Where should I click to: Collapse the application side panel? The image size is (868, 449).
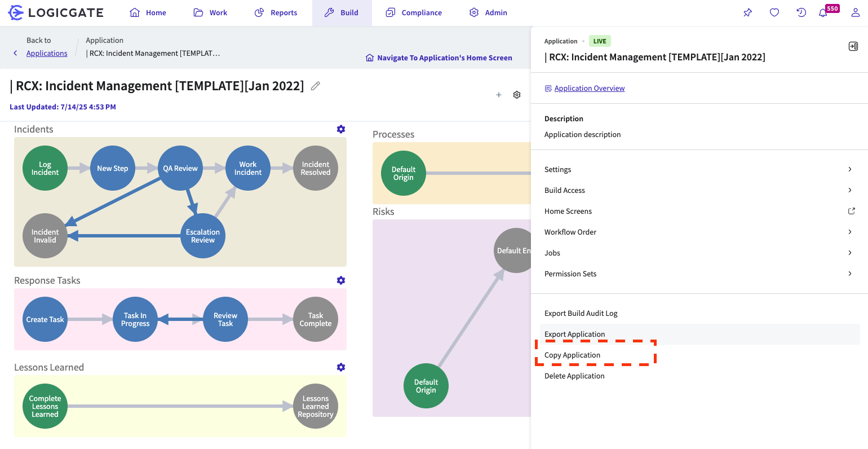coord(853,46)
